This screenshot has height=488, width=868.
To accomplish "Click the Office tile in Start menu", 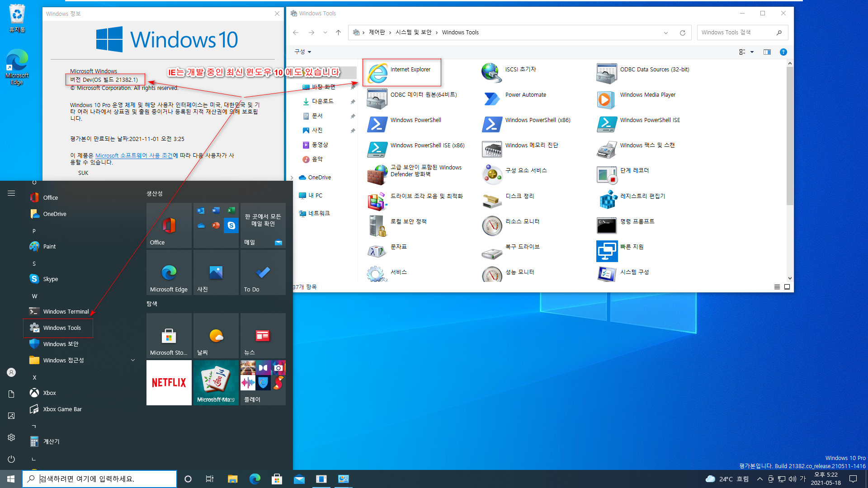I will (169, 225).
